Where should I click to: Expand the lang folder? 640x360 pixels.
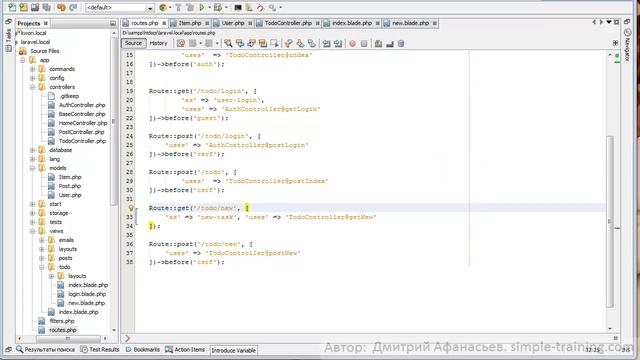(32, 159)
